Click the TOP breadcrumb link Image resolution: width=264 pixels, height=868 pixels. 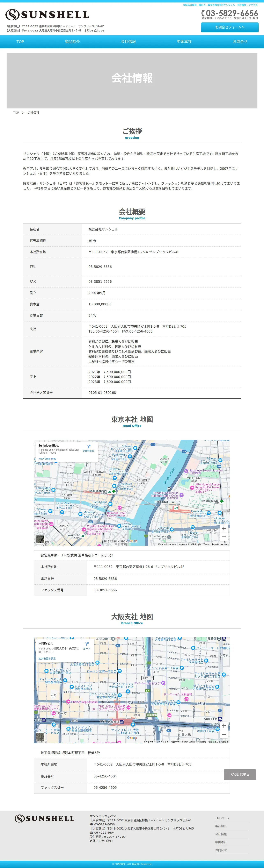click(16, 113)
